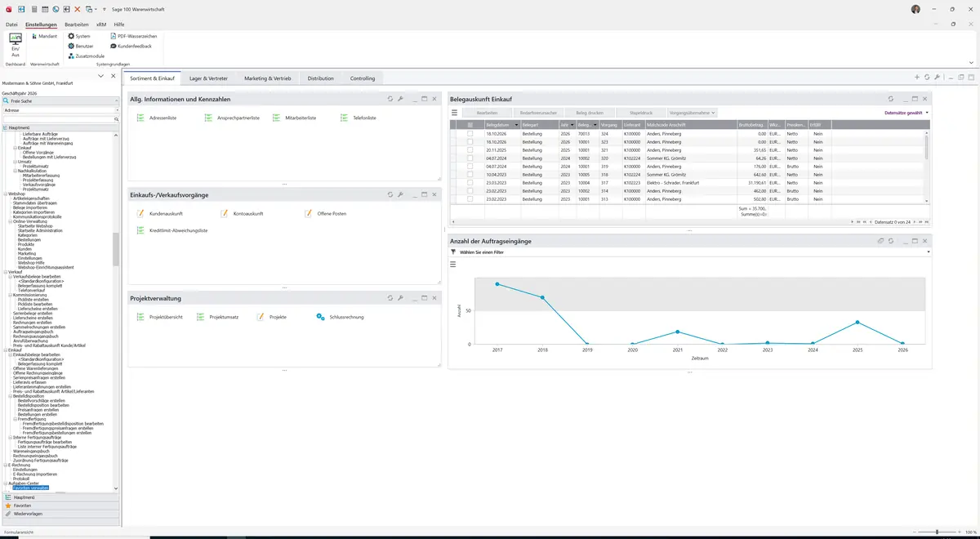Check row with Vorgang 323
The image size is (980, 539).
(x=470, y=141)
